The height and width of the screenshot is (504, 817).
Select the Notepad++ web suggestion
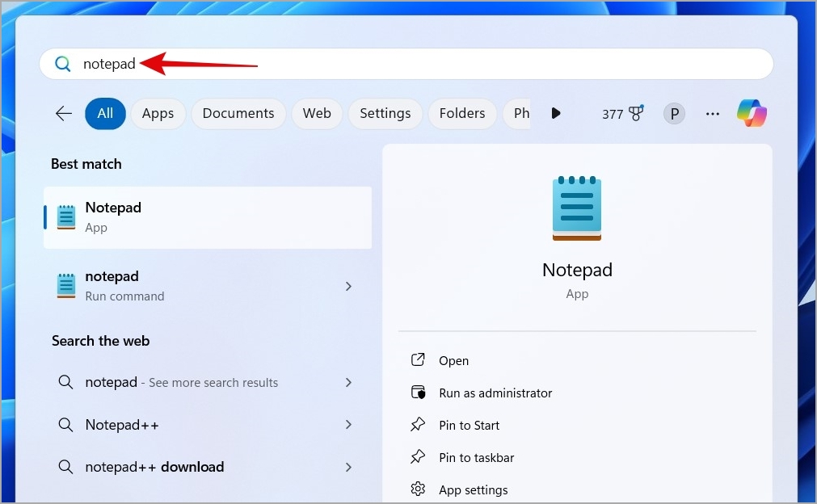coord(206,425)
